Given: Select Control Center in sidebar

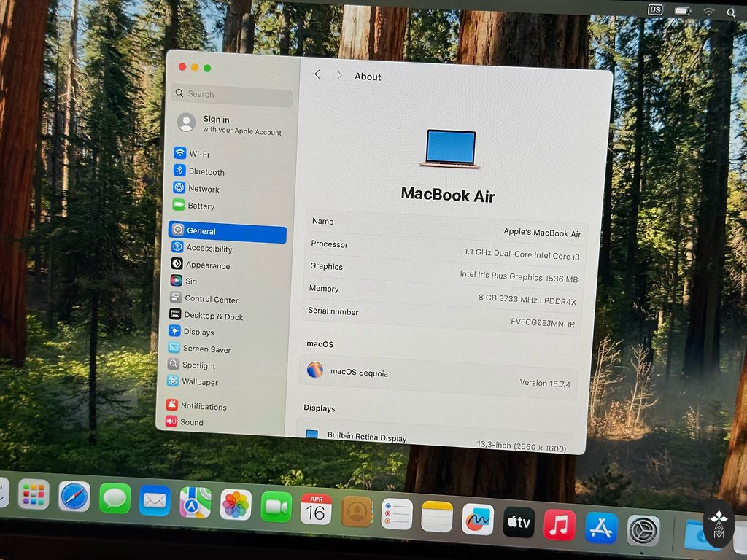Looking at the screenshot, I should coord(211,299).
